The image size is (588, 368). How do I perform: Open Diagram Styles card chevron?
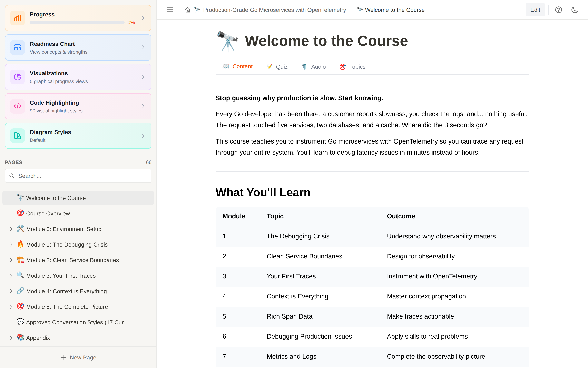click(143, 136)
